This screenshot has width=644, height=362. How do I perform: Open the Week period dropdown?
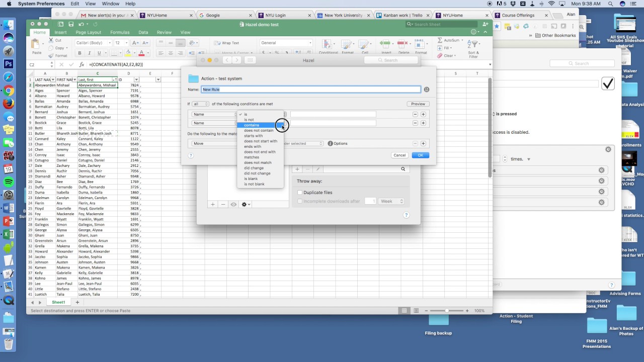[x=391, y=201]
